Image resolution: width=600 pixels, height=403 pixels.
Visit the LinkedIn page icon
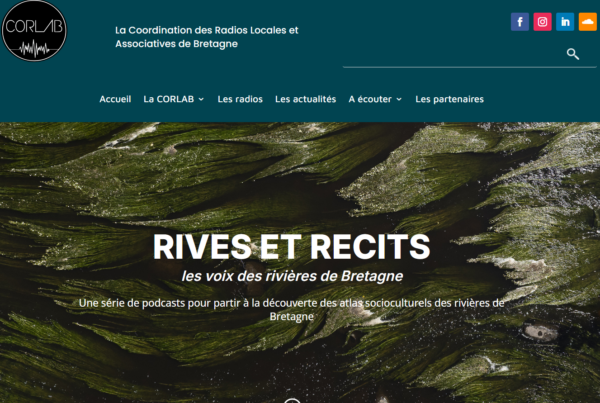pos(566,22)
